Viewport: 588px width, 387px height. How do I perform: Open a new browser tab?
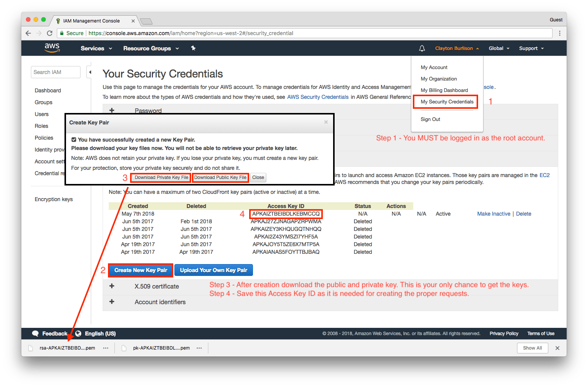pos(147,21)
